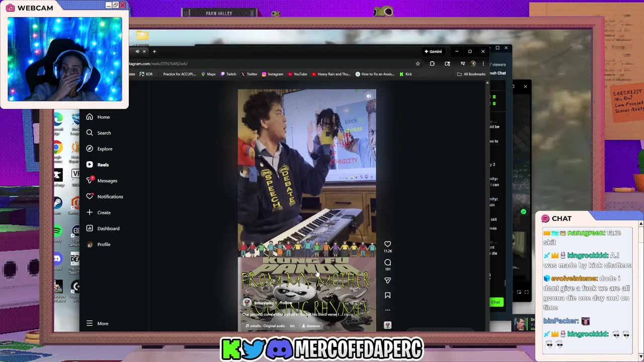Open the Kick bookmark

406,74
